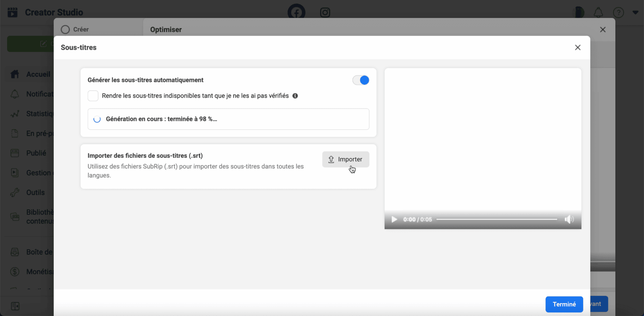Open the notifications bell in header
This screenshot has width=644, height=316.
tap(598, 13)
